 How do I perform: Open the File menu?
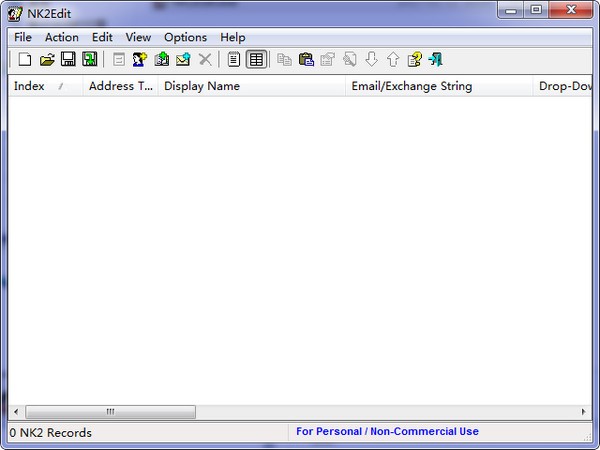23,37
